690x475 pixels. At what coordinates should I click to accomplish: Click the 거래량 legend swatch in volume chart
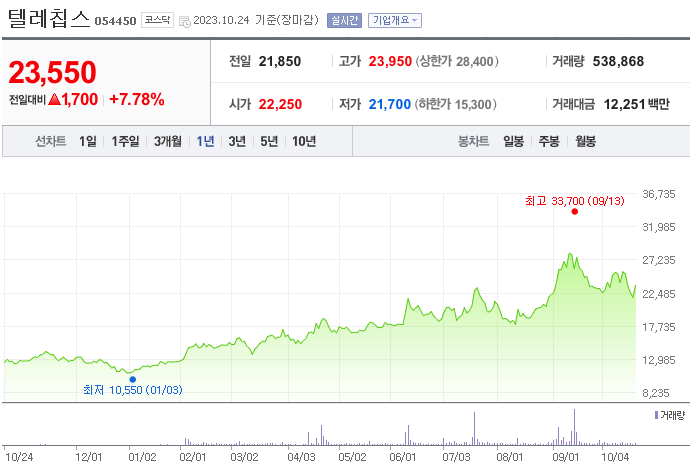point(656,415)
